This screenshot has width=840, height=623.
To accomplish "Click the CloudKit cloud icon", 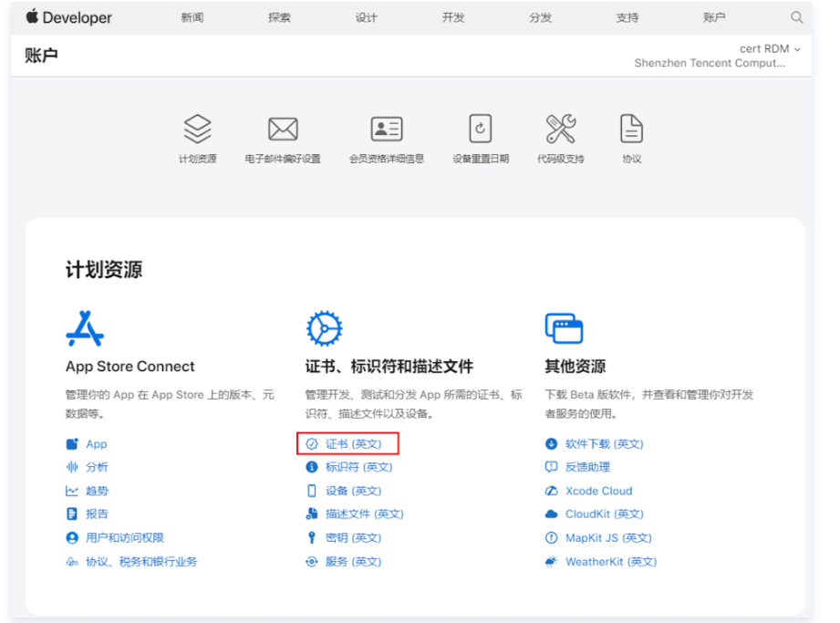I will (x=551, y=514).
